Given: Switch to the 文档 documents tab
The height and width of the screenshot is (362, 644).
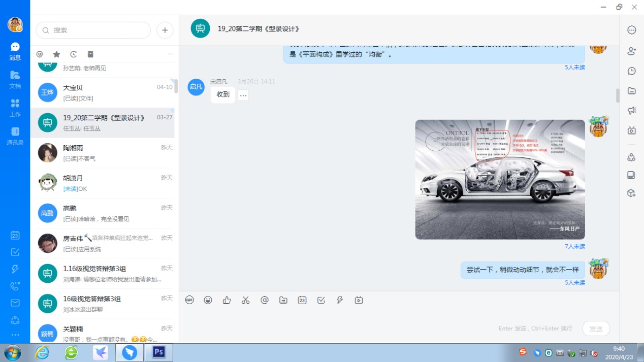Looking at the screenshot, I should 15,79.
